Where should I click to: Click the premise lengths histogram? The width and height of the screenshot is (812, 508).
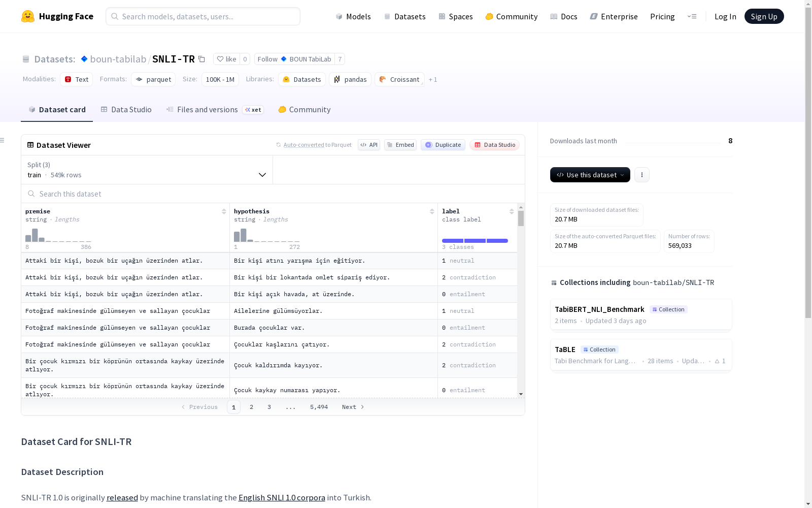(x=58, y=235)
